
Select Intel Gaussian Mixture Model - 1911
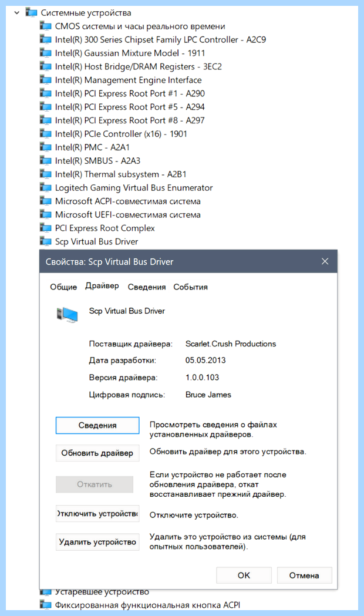pos(130,53)
